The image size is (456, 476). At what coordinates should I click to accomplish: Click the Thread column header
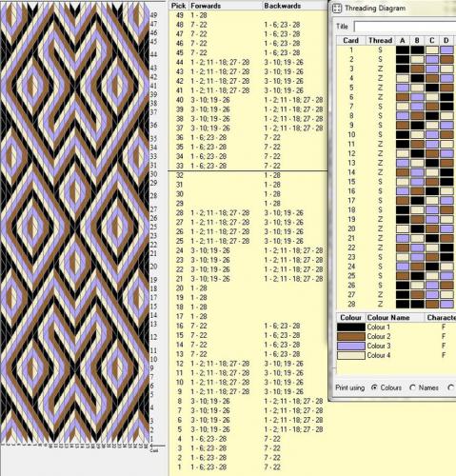point(380,41)
